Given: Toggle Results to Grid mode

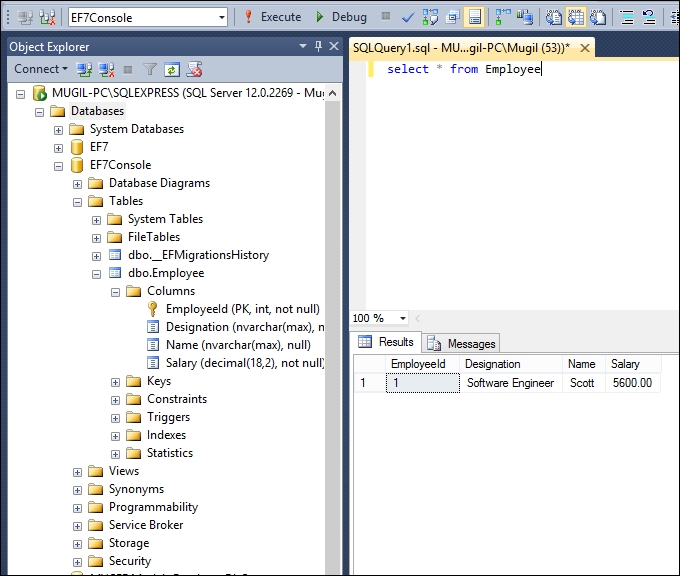Looking at the screenshot, I should pyautogui.click(x=576, y=17).
